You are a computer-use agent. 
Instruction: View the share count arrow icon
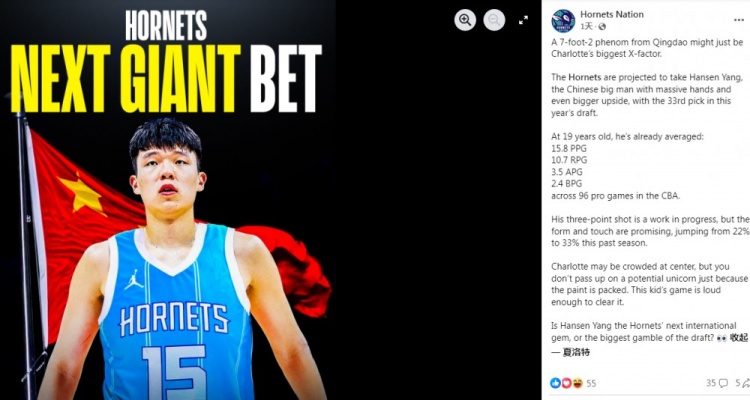pyautogui.click(x=746, y=383)
